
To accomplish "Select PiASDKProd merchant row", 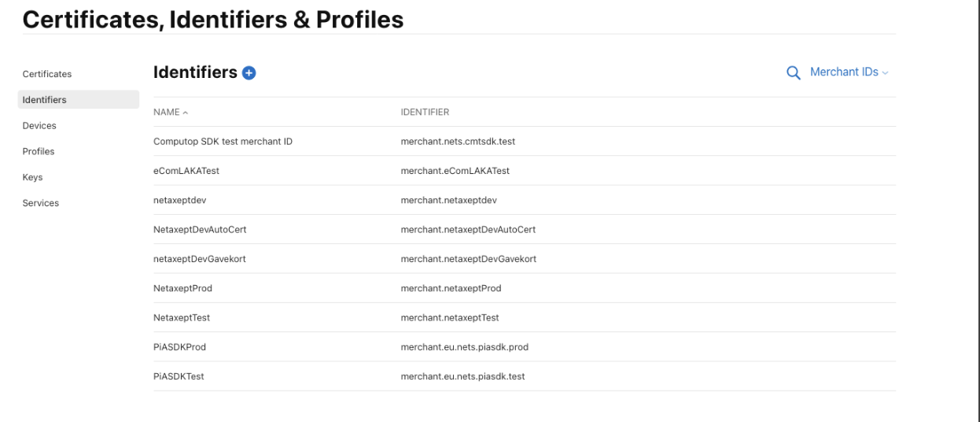I will pos(525,346).
